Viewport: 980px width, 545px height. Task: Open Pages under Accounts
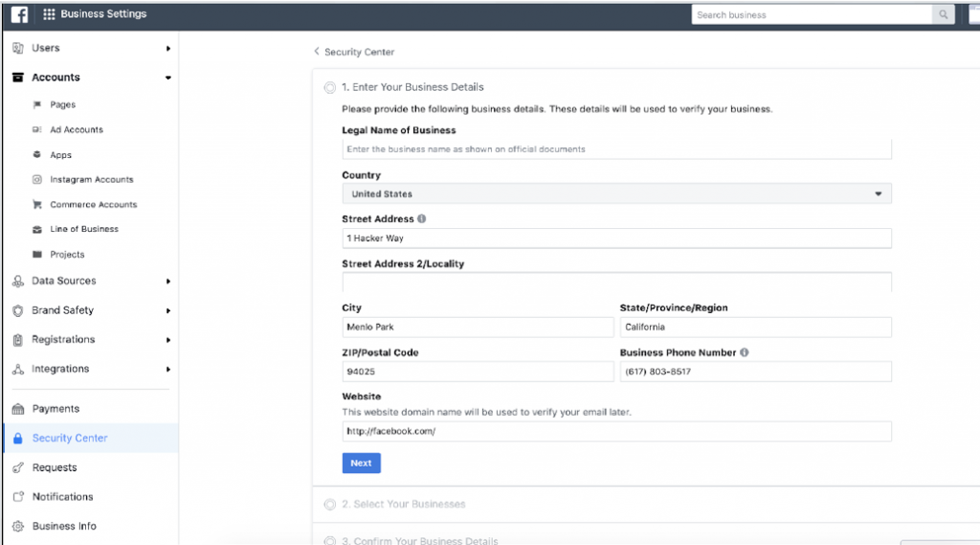pos(62,104)
